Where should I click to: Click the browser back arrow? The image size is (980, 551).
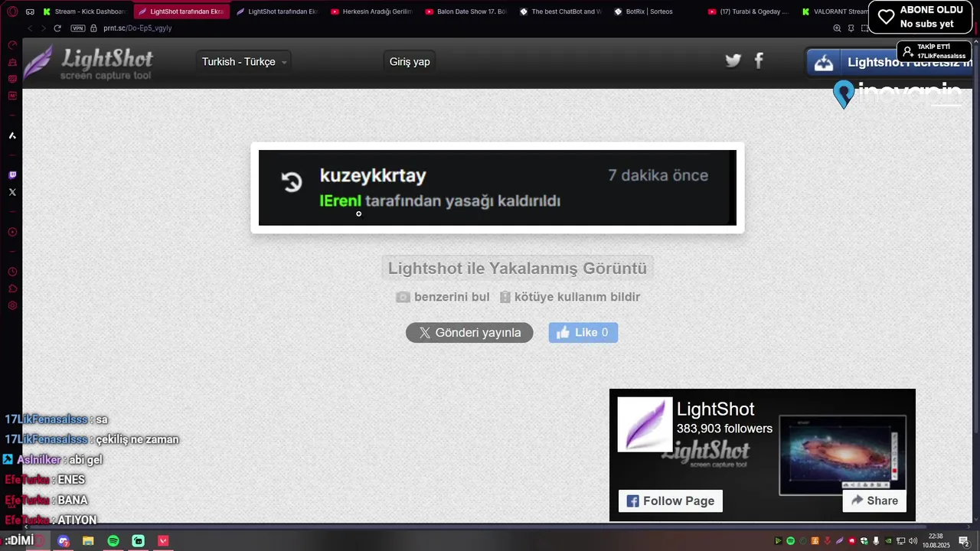(x=30, y=28)
